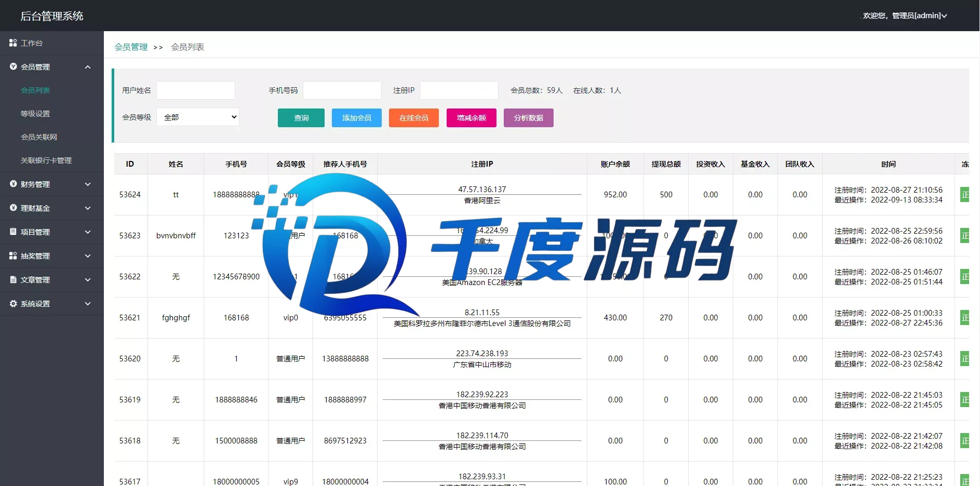Viewport: 980px width, 486px height.
Task: Select 会员关联网 submenu item
Action: 39,137
